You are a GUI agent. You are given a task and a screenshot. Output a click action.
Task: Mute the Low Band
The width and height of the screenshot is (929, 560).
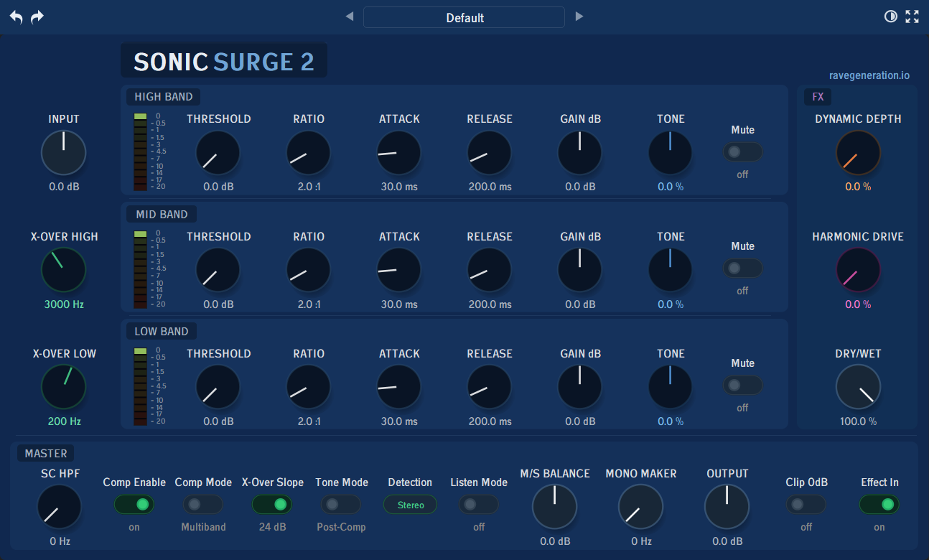742,385
